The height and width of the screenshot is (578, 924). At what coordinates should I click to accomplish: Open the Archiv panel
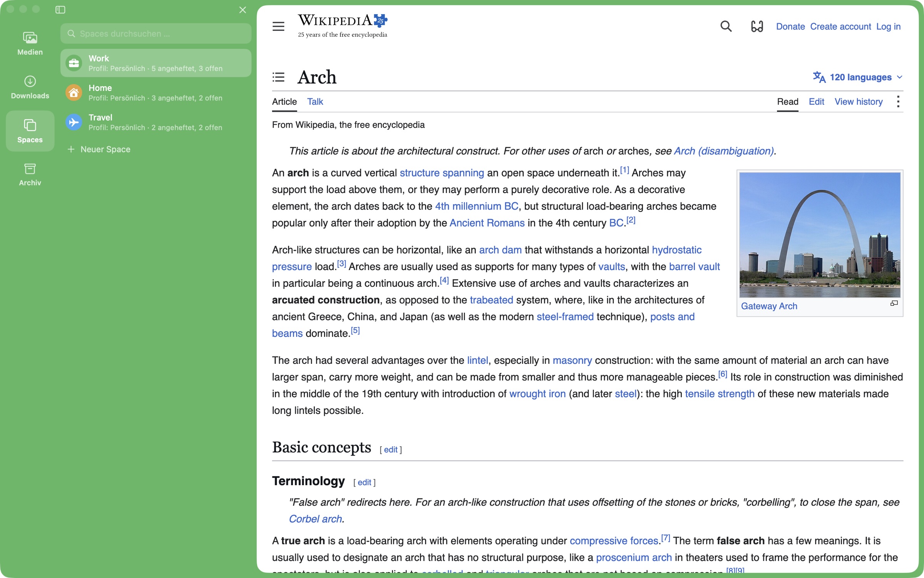(x=30, y=175)
